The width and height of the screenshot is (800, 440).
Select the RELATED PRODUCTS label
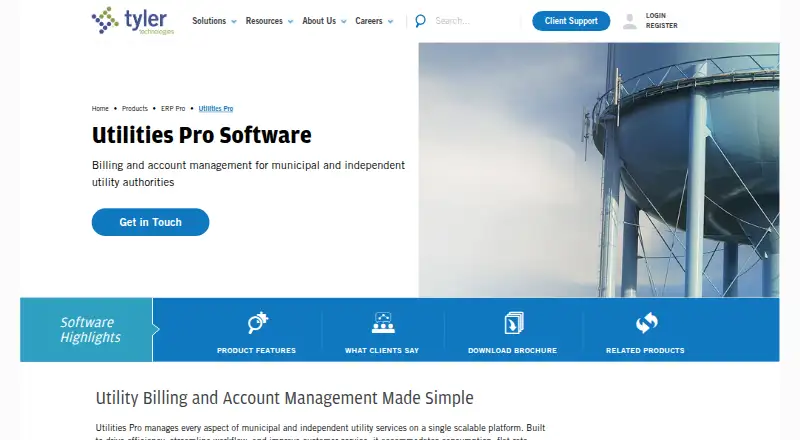pos(645,351)
